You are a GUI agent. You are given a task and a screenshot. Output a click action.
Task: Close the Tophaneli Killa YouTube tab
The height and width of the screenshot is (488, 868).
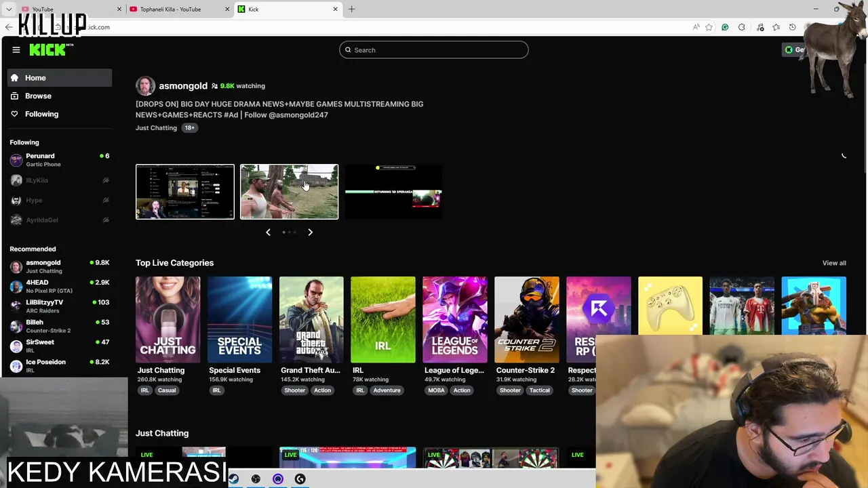coord(226,9)
